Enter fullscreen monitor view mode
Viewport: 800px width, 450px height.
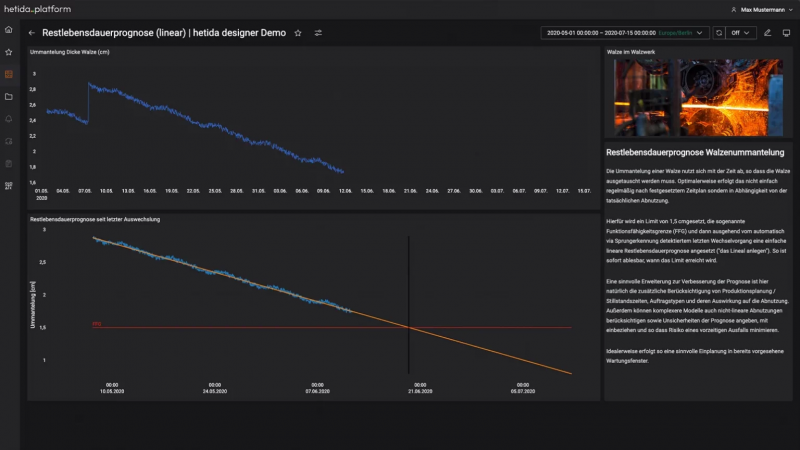[x=786, y=33]
